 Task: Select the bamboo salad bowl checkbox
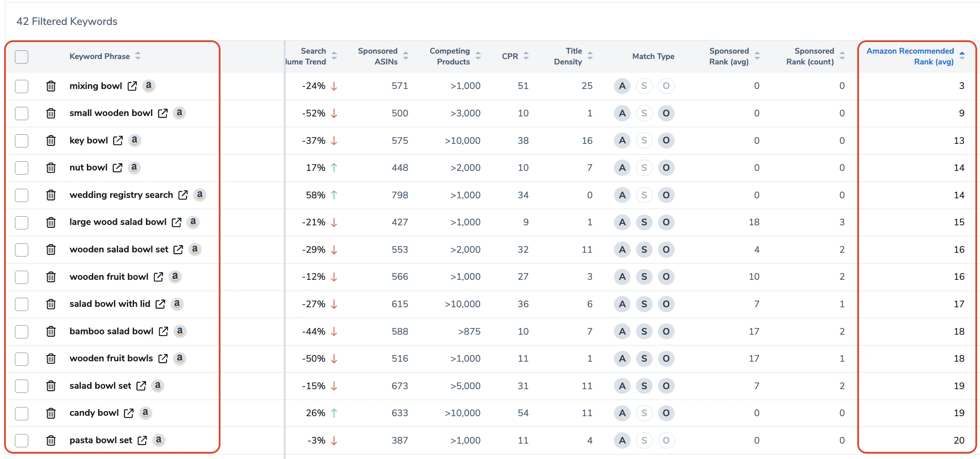click(x=22, y=331)
